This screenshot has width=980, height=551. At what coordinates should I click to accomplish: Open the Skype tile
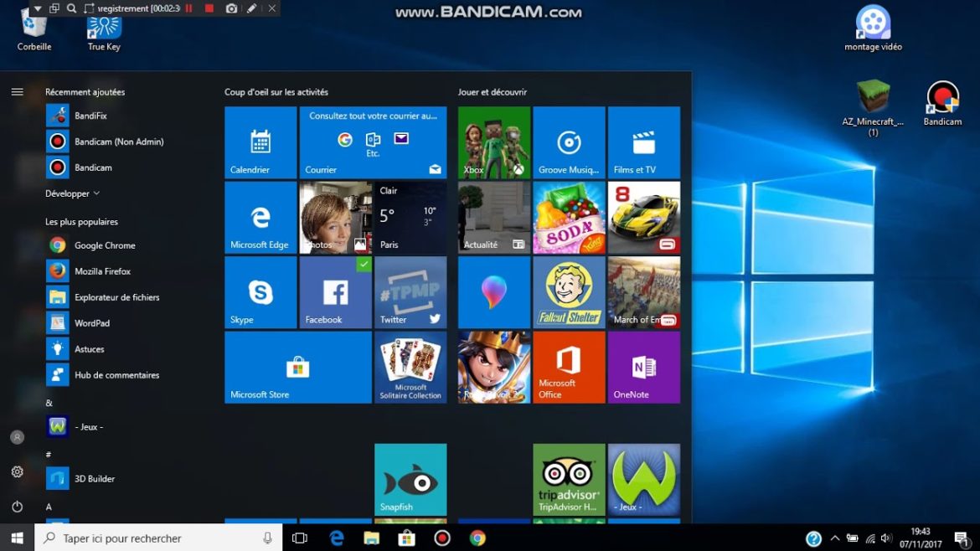click(x=260, y=292)
